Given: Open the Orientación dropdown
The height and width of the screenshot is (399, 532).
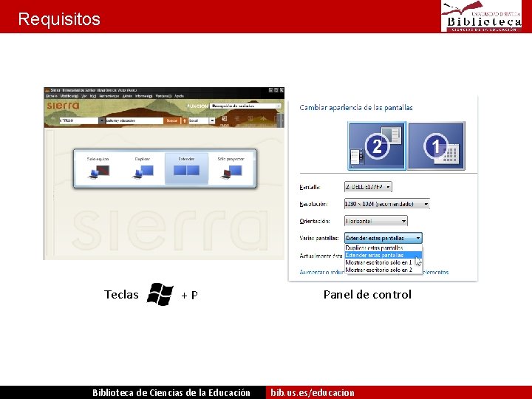Looking at the screenshot, I should (x=376, y=221).
